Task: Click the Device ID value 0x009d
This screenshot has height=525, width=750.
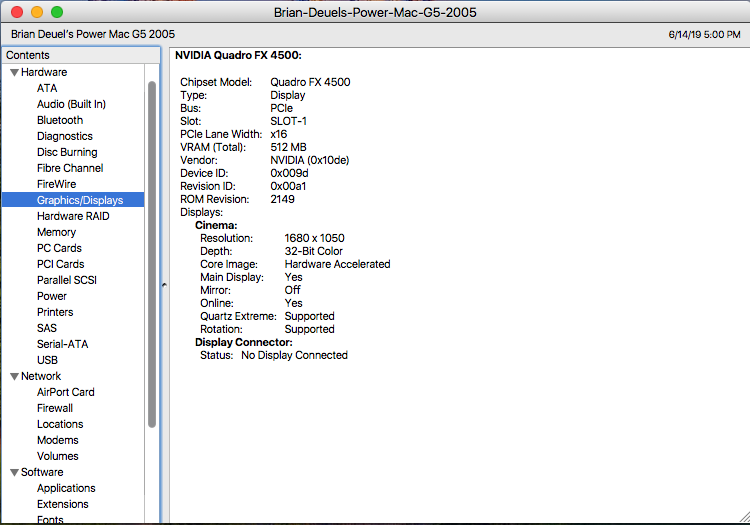Action: coord(289,173)
